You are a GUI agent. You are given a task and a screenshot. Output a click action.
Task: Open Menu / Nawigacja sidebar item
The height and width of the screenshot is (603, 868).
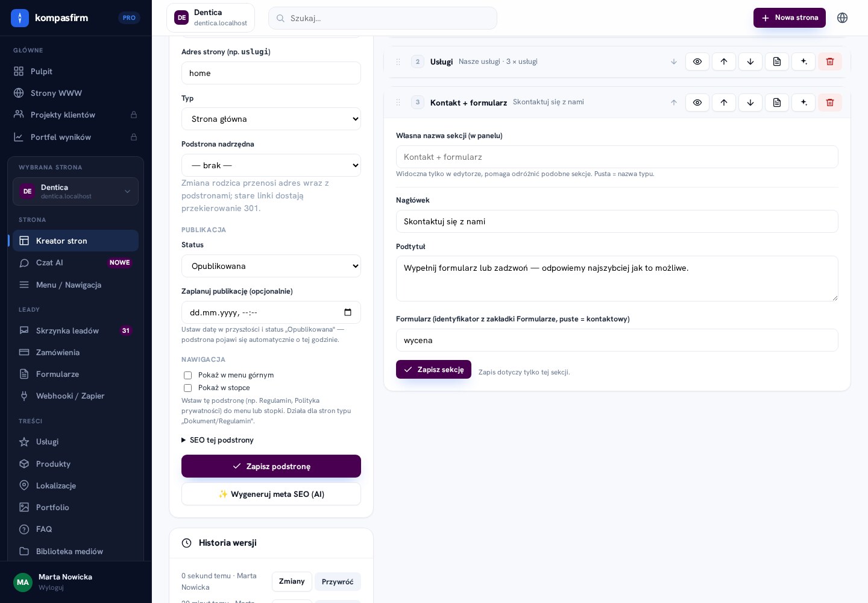click(75, 285)
